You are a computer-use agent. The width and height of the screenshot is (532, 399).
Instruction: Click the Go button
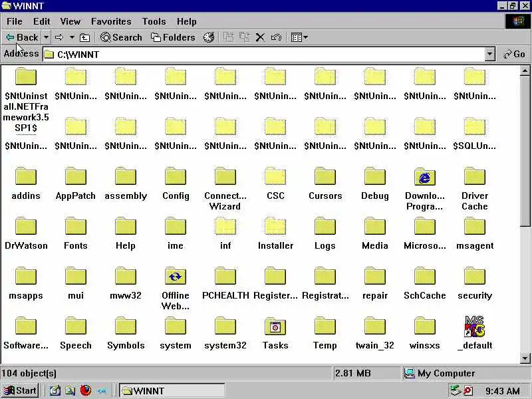pos(514,55)
